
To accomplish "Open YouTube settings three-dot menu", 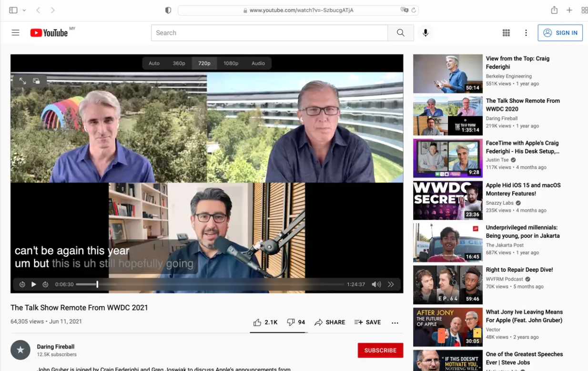I will pyautogui.click(x=526, y=32).
